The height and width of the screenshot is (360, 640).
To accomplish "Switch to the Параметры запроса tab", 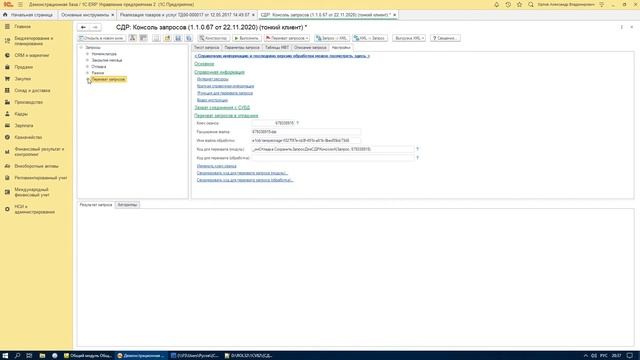I will [242, 48].
